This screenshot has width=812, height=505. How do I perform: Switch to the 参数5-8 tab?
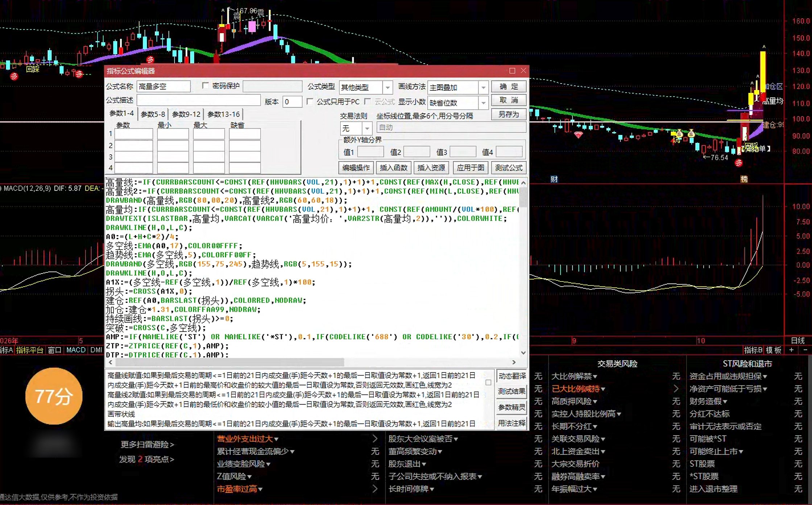(153, 114)
